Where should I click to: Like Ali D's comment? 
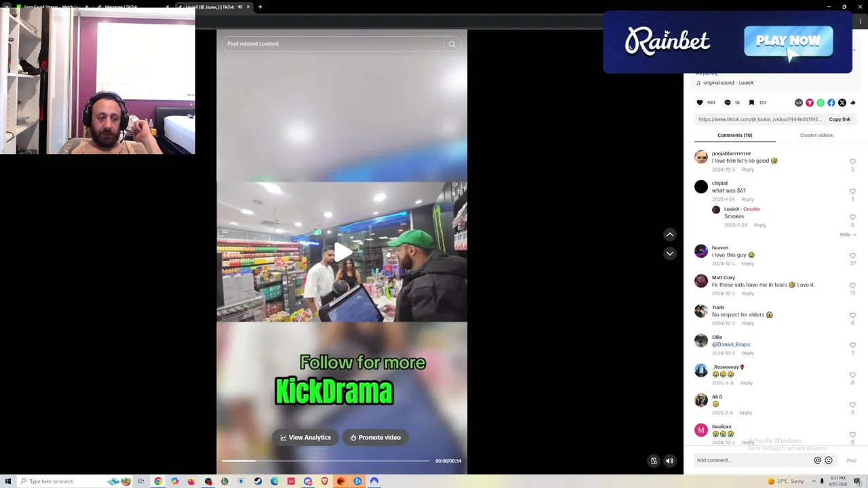pos(852,405)
